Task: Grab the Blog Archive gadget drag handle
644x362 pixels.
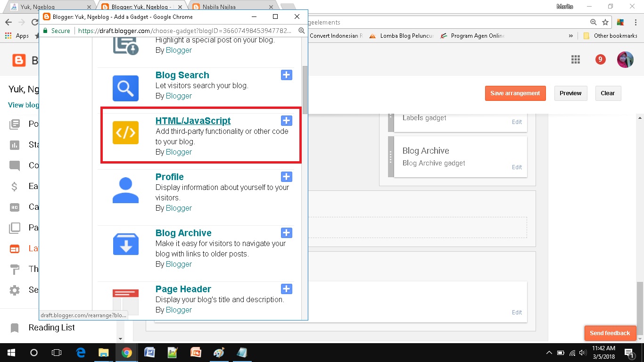Action: coord(391,157)
